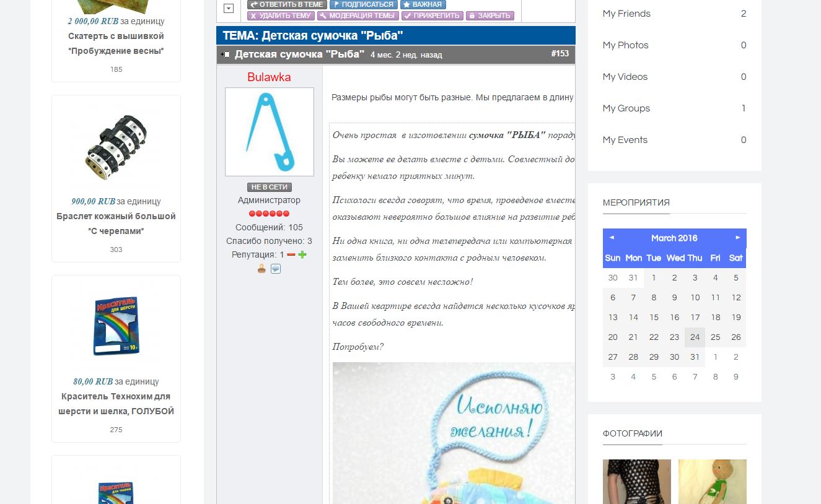
Task: Click the post status icon beside 'Детская сумочка' title
Action: [226, 54]
